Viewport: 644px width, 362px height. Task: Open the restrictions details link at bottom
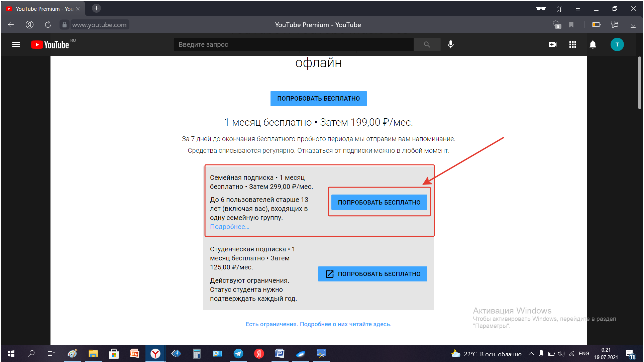pyautogui.click(x=318, y=324)
